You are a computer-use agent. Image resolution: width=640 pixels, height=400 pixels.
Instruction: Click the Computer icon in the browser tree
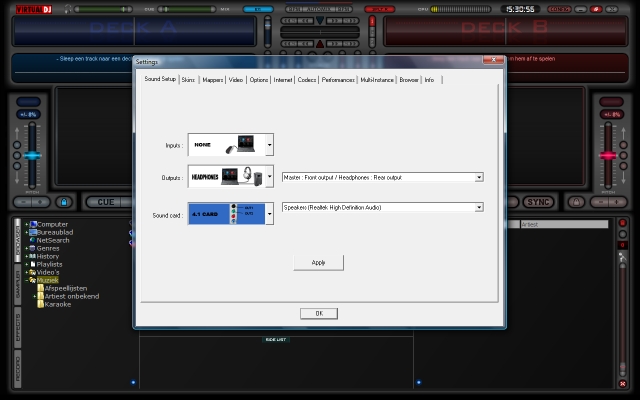point(33,224)
